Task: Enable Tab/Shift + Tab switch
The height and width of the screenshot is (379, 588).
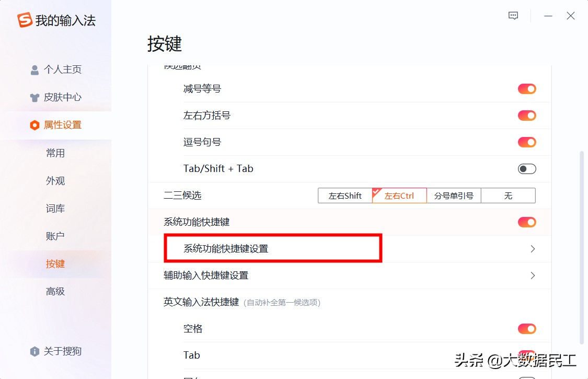Action: pos(527,169)
